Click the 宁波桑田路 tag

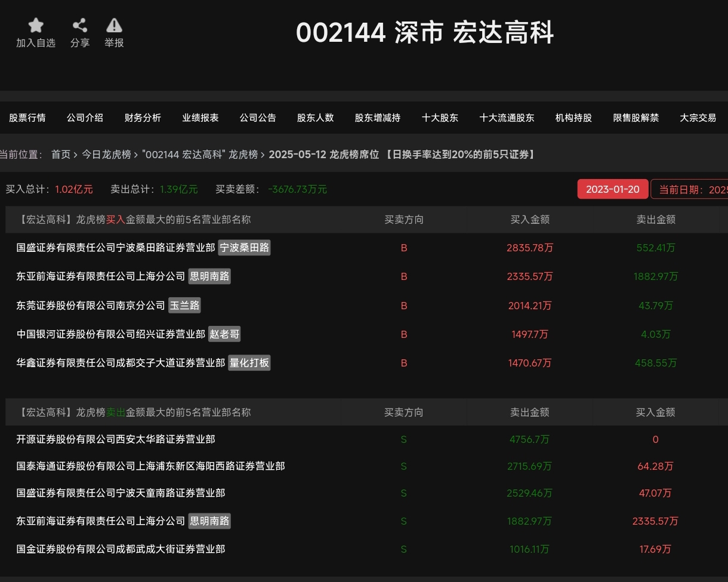(x=244, y=248)
